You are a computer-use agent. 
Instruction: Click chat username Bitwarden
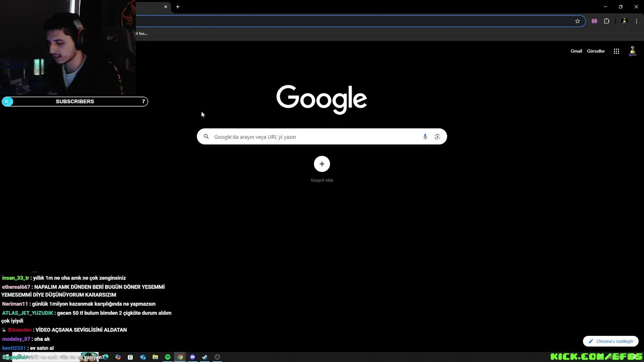point(20,330)
